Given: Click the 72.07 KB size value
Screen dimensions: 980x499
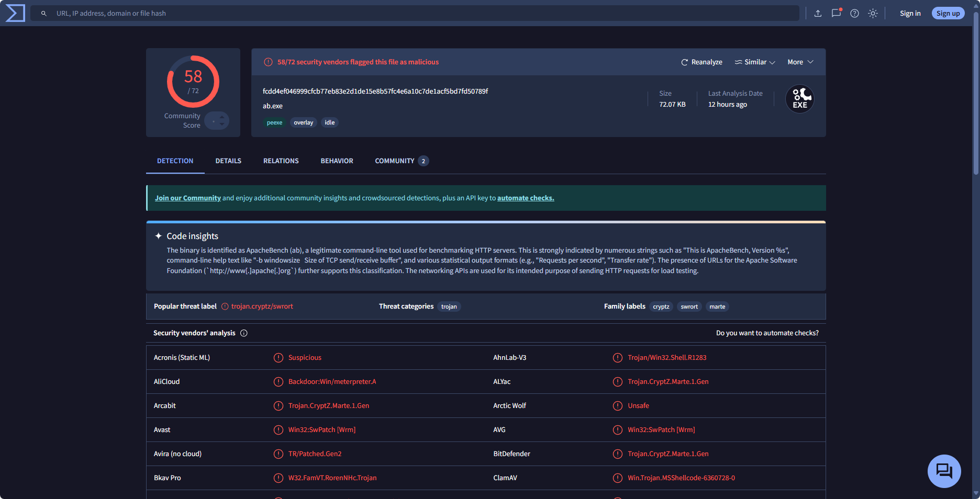Looking at the screenshot, I should 672,105.
